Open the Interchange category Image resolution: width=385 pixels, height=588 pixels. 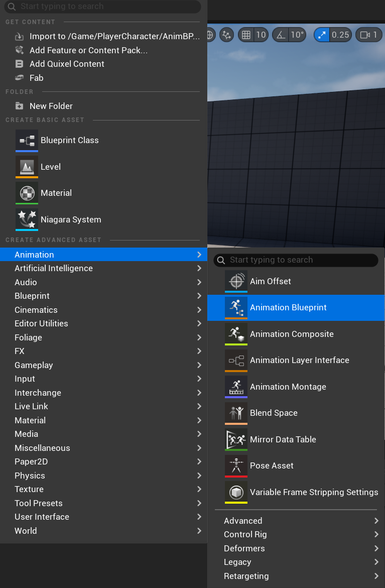103,393
